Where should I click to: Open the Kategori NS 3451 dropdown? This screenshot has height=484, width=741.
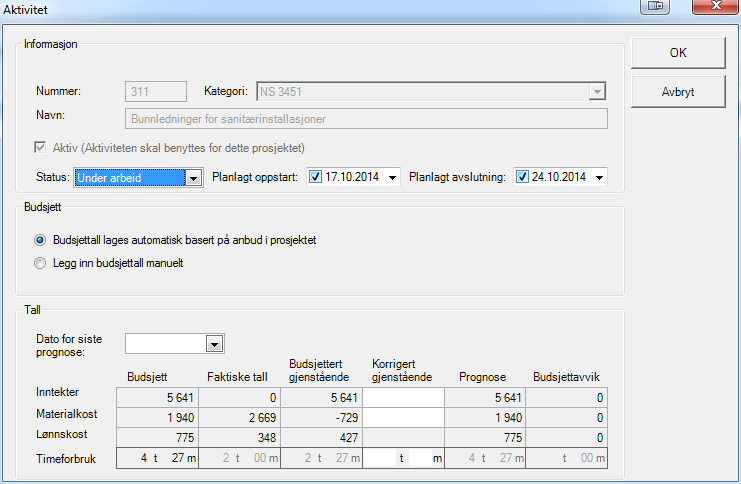coord(597,91)
